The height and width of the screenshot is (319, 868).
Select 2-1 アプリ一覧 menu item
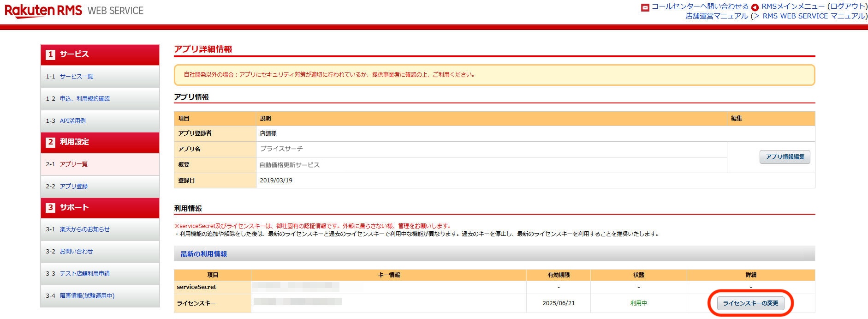pyautogui.click(x=74, y=164)
